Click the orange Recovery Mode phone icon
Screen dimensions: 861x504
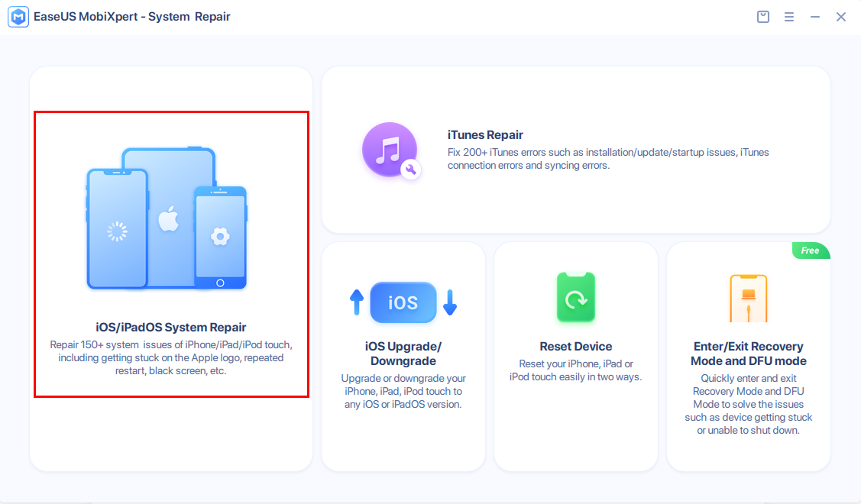click(748, 299)
